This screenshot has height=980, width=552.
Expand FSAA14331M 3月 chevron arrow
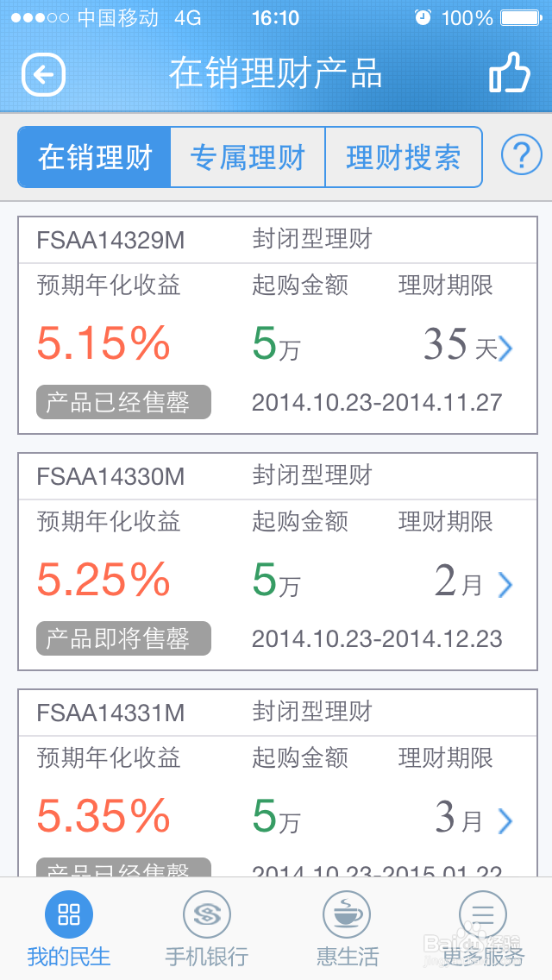pos(505,821)
